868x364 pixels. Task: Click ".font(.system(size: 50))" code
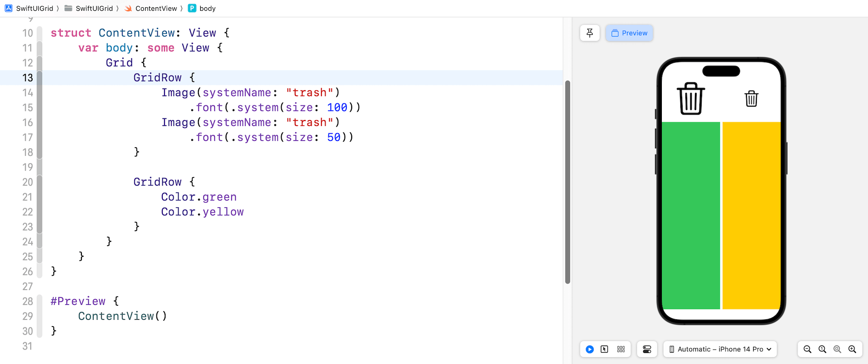click(x=271, y=137)
